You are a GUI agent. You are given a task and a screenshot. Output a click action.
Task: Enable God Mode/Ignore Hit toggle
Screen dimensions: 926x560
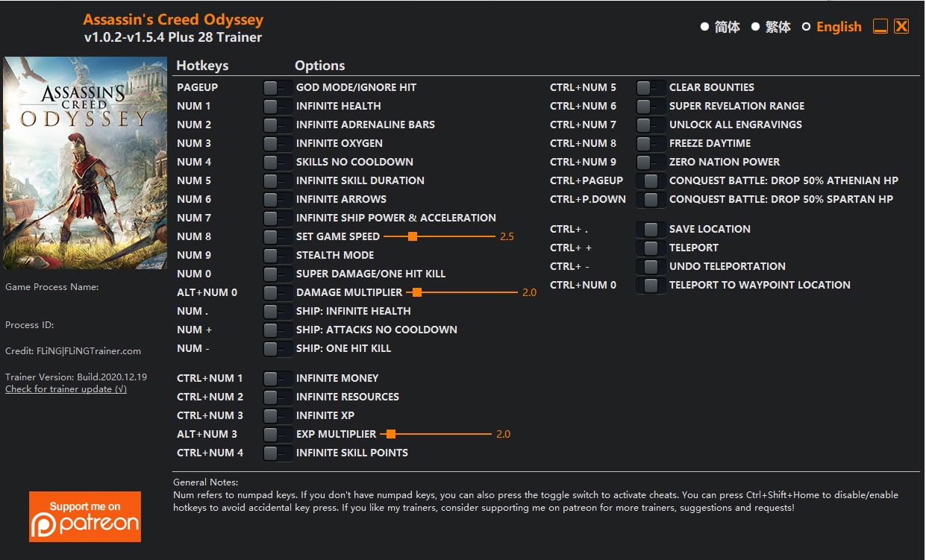278,87
